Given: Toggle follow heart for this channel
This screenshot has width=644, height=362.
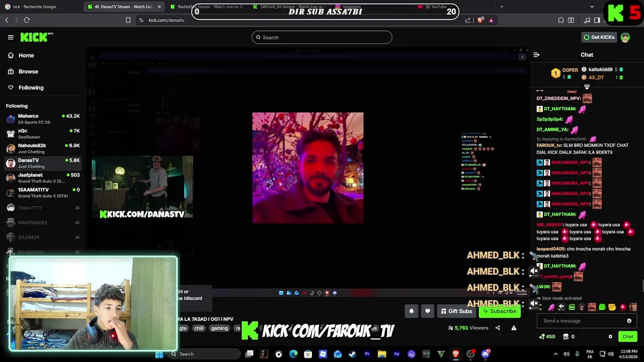Looking at the screenshot, I should [x=427, y=311].
